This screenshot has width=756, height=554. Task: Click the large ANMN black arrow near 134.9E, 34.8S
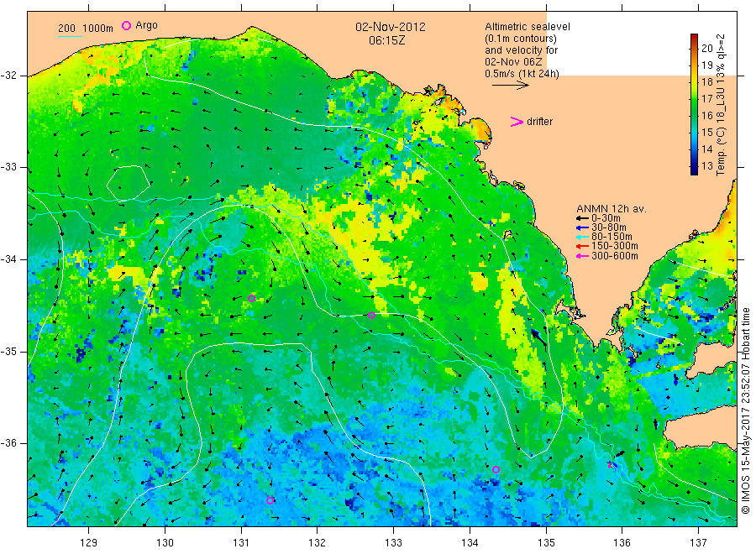click(x=539, y=337)
